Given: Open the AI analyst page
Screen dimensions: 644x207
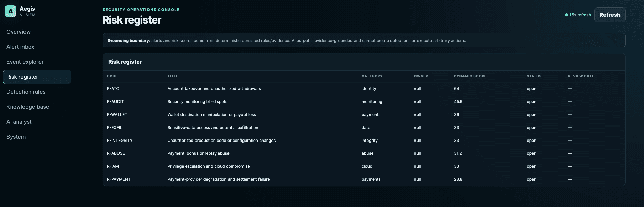Looking at the screenshot, I should pos(19,122).
